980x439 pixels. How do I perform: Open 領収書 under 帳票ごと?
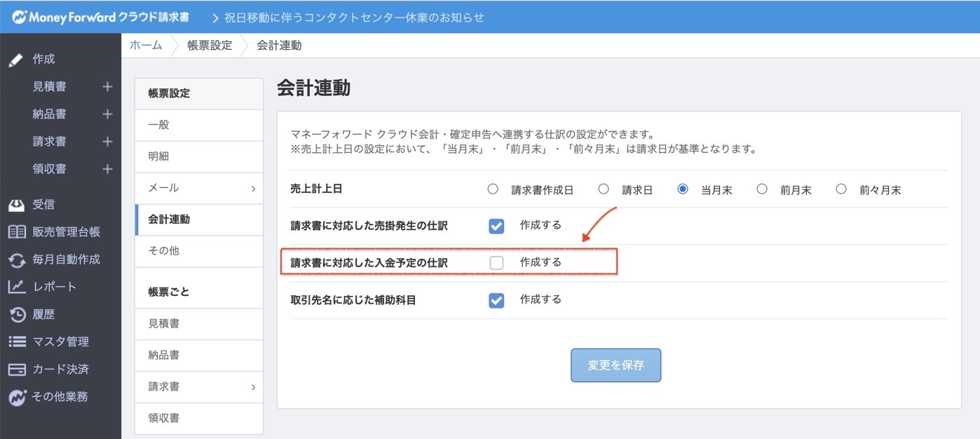(x=199, y=419)
